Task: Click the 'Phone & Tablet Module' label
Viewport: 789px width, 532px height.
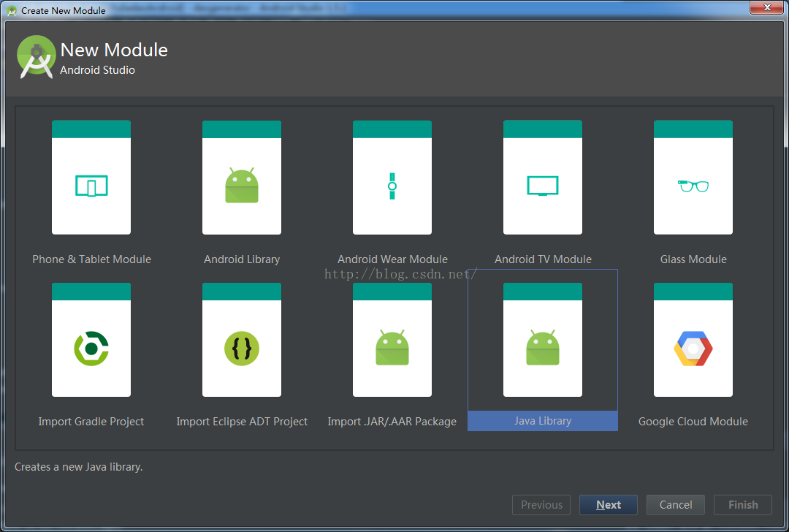Action: (91, 259)
